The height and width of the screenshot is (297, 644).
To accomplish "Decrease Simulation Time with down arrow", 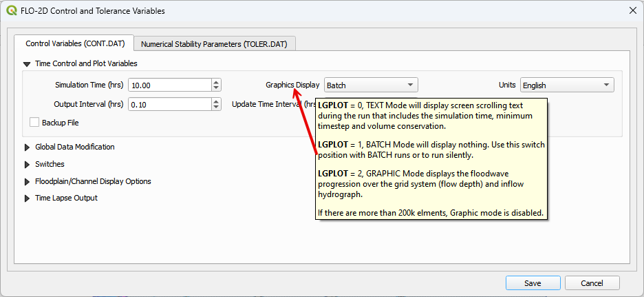I will pos(217,88).
